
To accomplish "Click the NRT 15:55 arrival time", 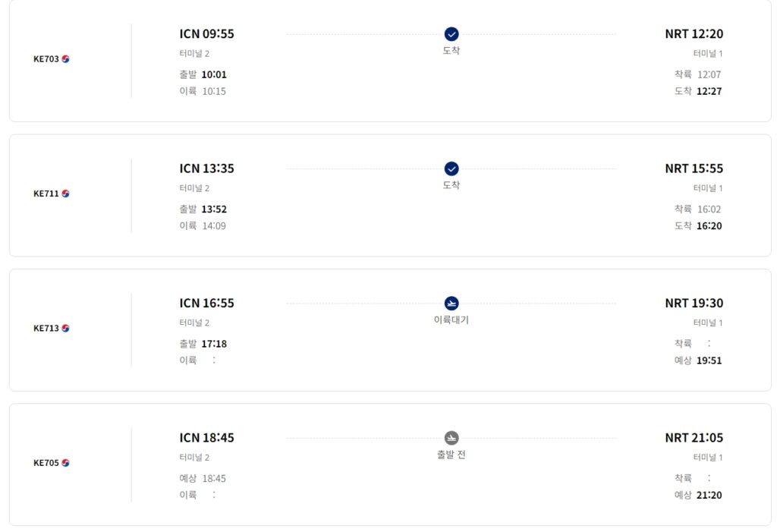I will pos(694,168).
